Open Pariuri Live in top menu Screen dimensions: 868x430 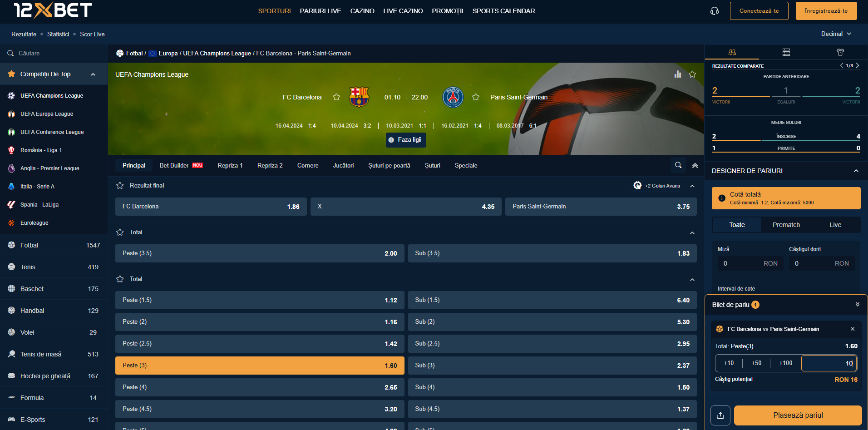point(320,11)
